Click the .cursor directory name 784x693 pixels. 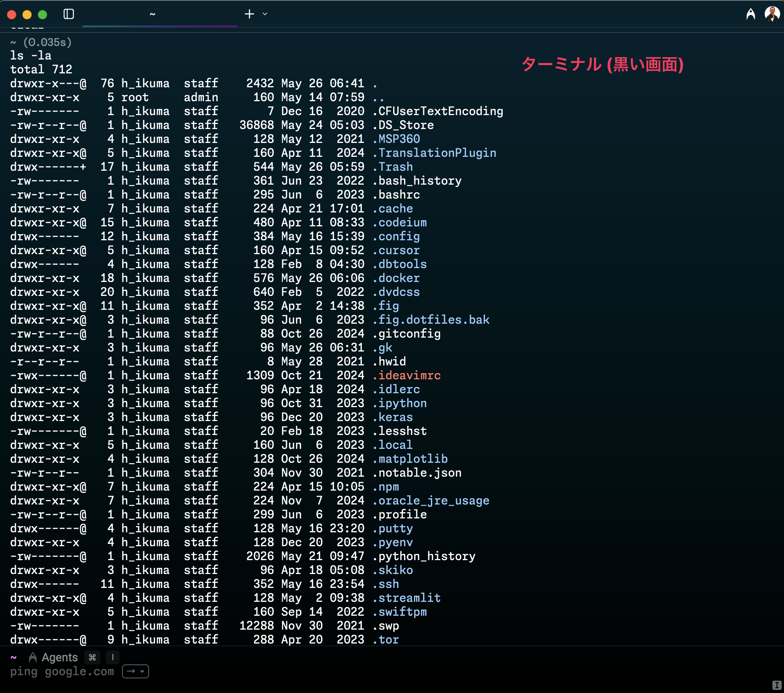click(x=396, y=250)
